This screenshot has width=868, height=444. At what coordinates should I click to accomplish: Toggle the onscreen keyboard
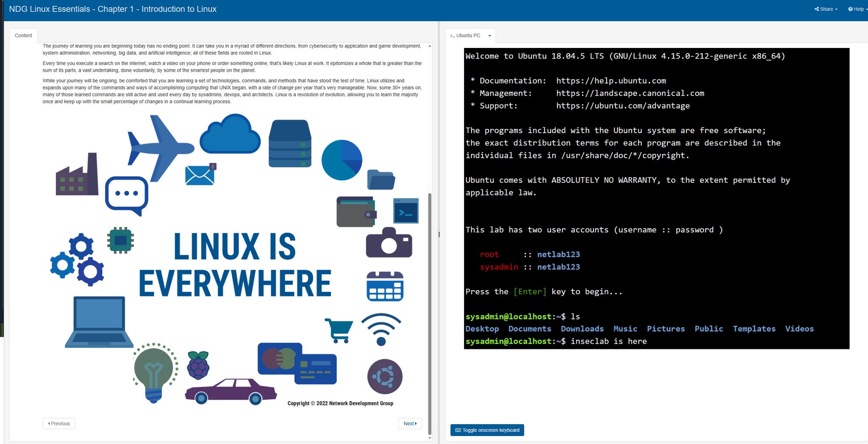coord(487,430)
